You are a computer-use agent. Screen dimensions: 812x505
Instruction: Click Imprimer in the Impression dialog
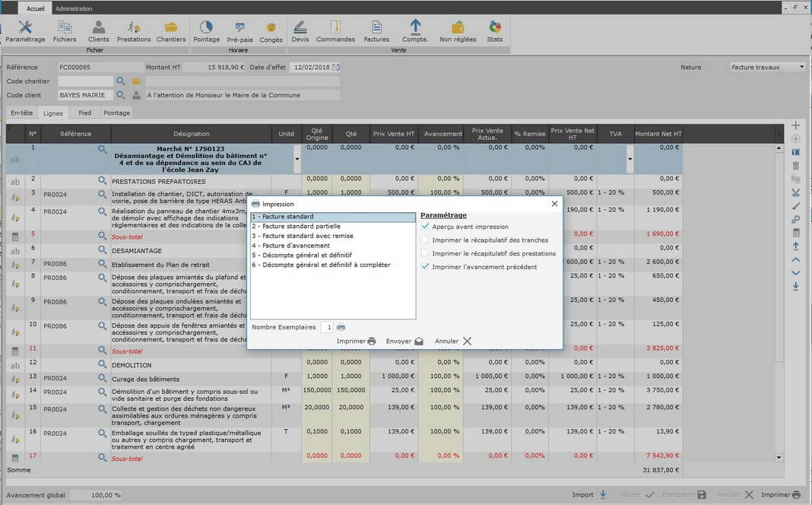click(x=357, y=341)
